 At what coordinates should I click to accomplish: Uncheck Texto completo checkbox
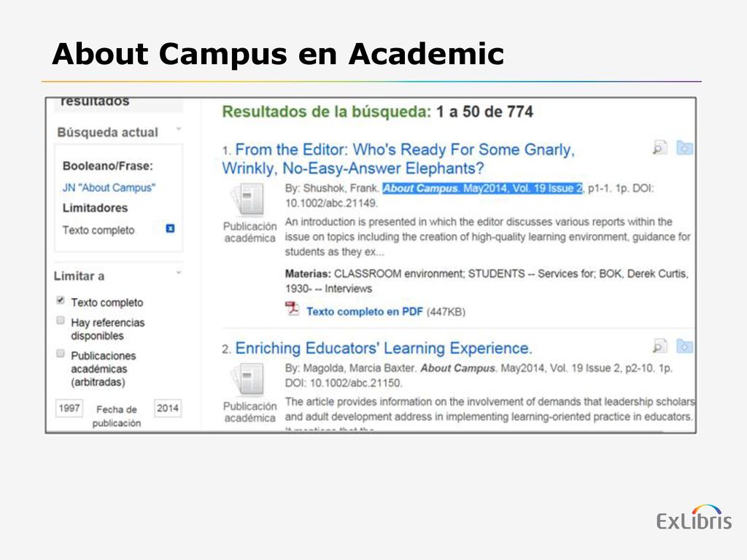point(60,300)
